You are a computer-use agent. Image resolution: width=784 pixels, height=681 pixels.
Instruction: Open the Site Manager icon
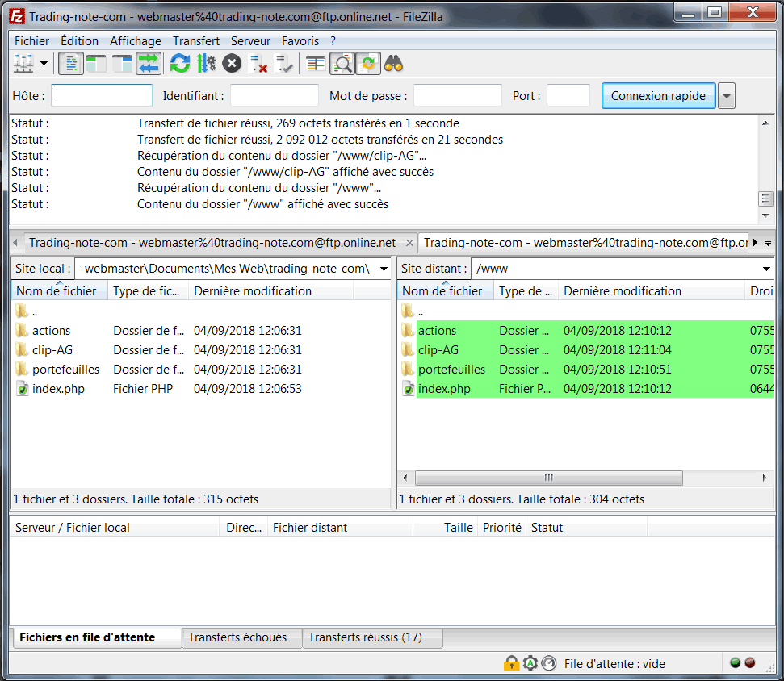23,64
